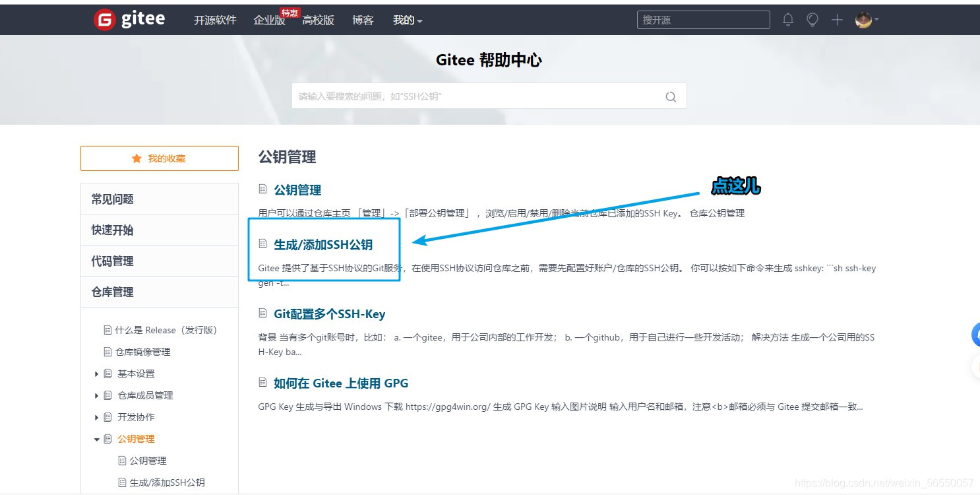Open the Git配置多个SSH-Key article link
The height and width of the screenshot is (495, 980).
(329, 314)
